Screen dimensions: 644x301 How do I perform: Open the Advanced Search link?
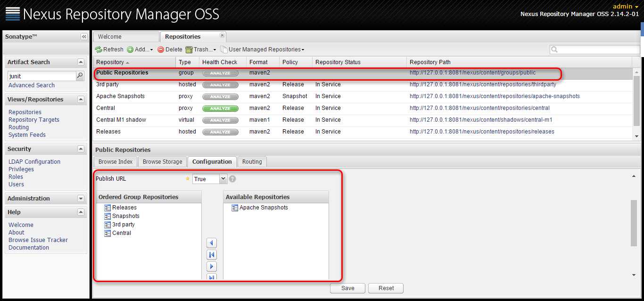click(x=32, y=85)
